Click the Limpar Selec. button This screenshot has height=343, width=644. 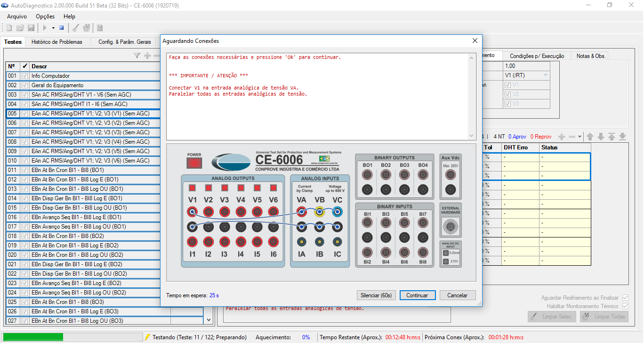click(x=552, y=317)
